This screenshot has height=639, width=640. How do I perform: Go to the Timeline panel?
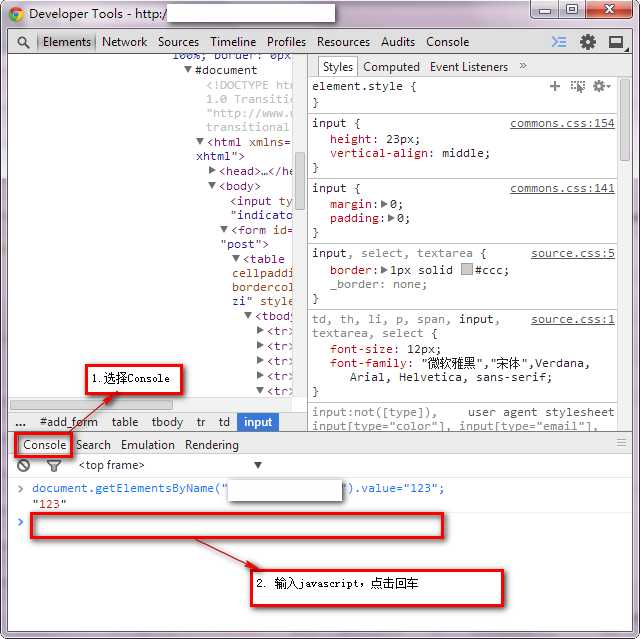[233, 42]
